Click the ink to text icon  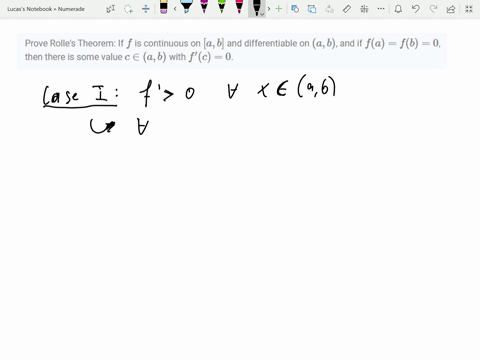(x=329, y=9)
